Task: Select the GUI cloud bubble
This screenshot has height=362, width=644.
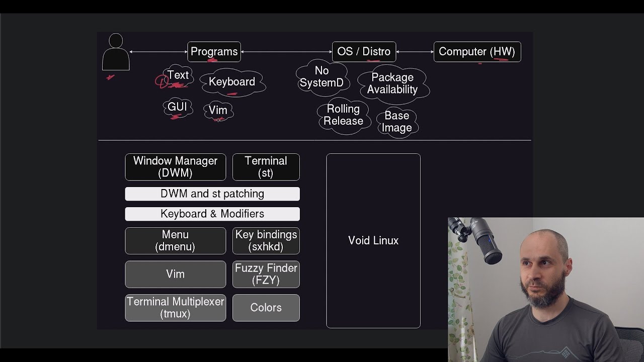Action: click(177, 107)
